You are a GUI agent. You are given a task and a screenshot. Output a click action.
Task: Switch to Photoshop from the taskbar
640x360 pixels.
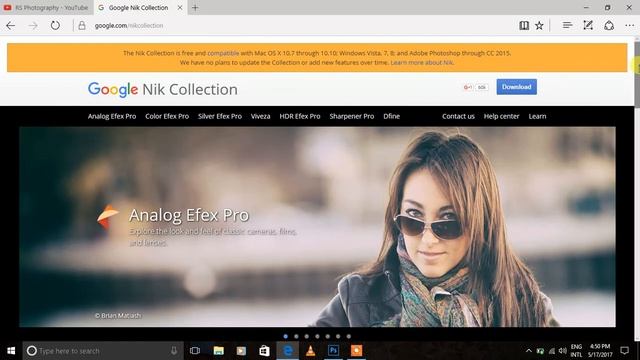pyautogui.click(x=333, y=351)
